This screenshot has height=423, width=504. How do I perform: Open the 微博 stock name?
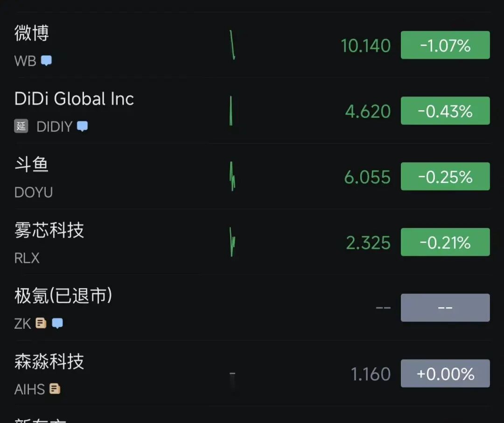point(32,33)
